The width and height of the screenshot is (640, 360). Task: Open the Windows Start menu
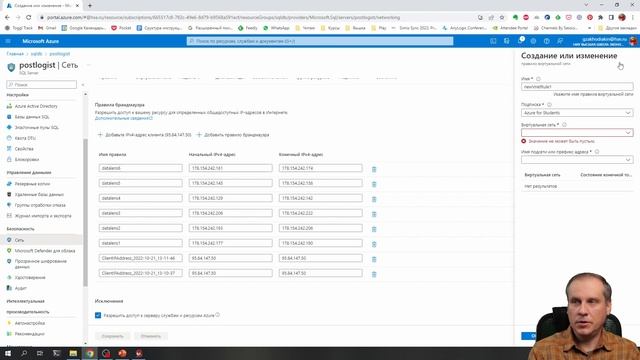coord(8,353)
